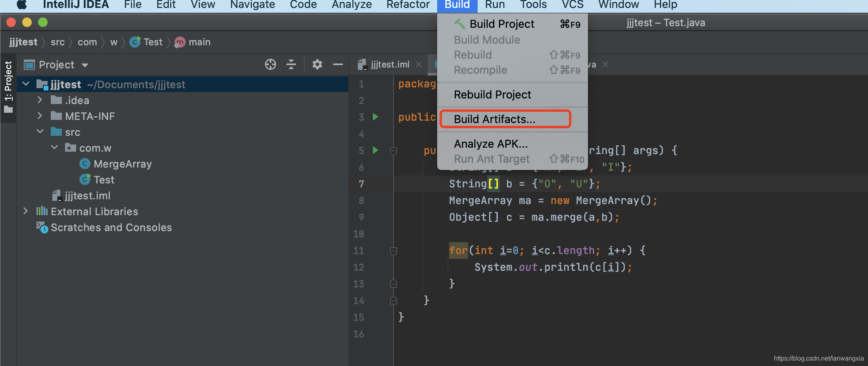
Task: Click the jjjtest breadcrumb
Action: (23, 42)
